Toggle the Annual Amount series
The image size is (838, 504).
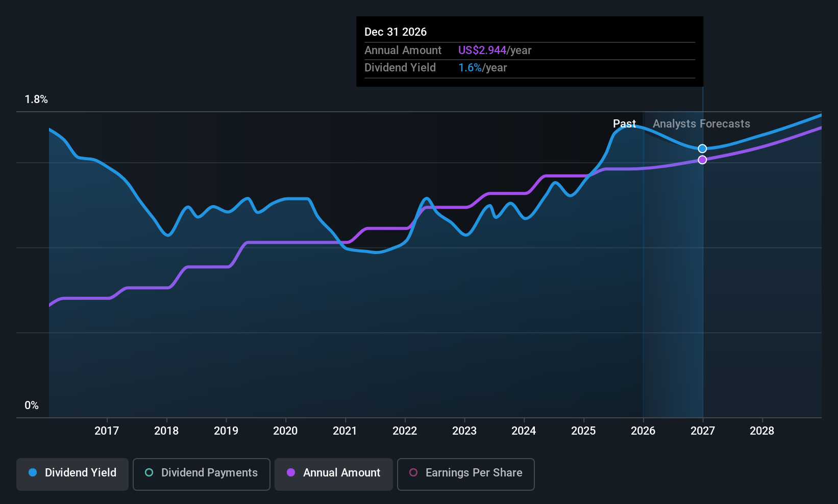[334, 474]
